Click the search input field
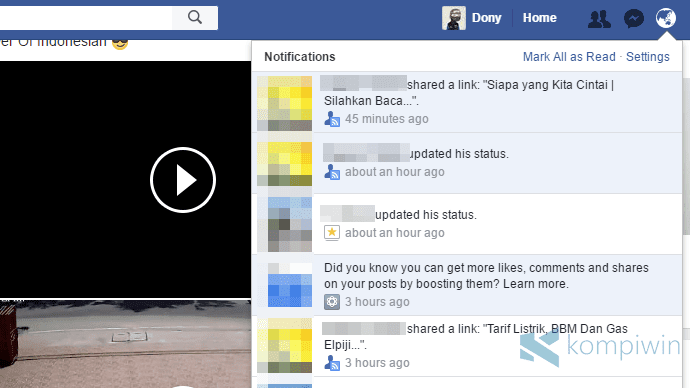Image resolution: width=690 pixels, height=388 pixels. (86, 18)
